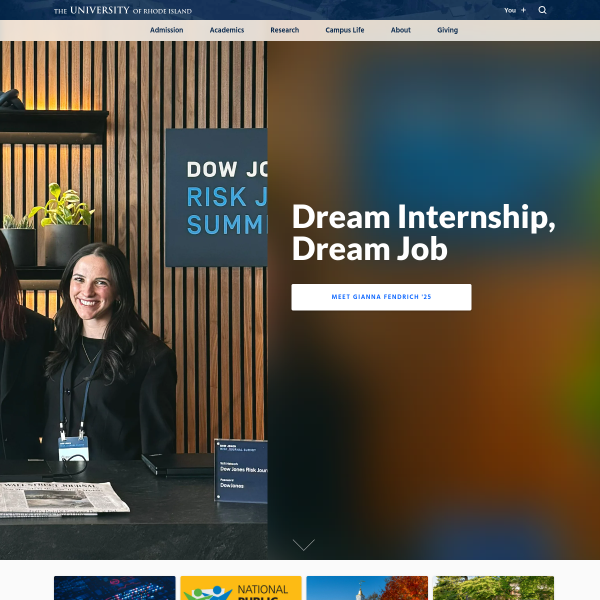
Task: Click the You label in header
Action: (x=510, y=10)
